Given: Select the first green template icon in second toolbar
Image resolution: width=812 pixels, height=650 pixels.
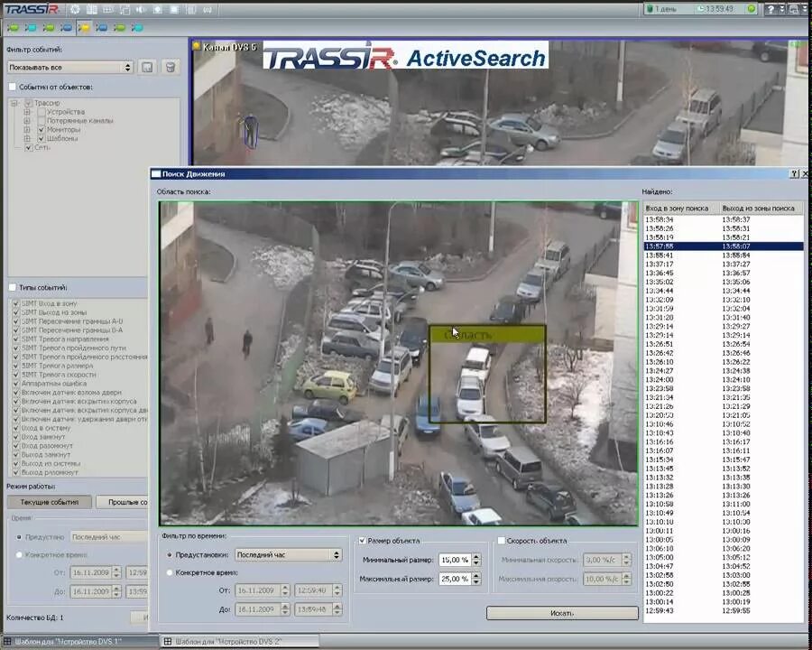Looking at the screenshot, I should (x=13, y=27).
